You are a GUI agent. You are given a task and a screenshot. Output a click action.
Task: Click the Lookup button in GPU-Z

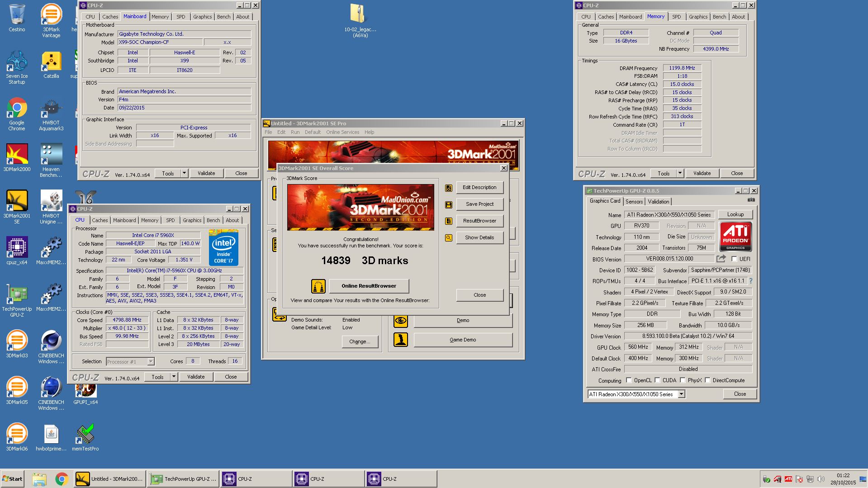tap(735, 214)
